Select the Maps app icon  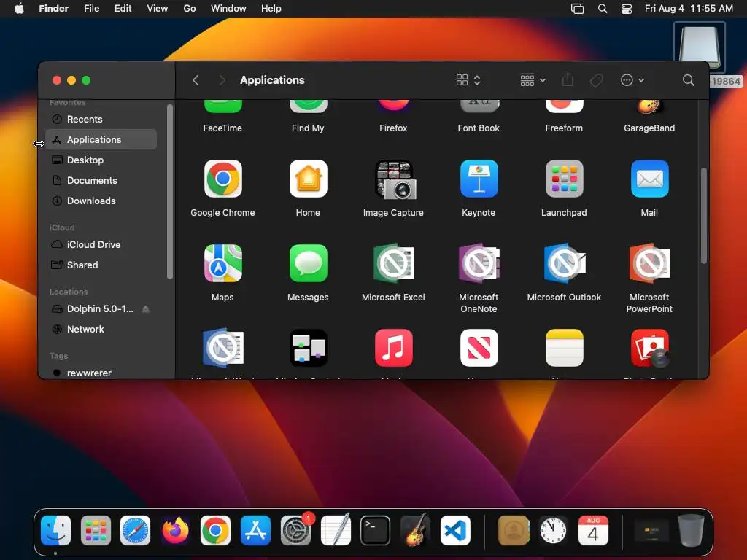(222, 263)
